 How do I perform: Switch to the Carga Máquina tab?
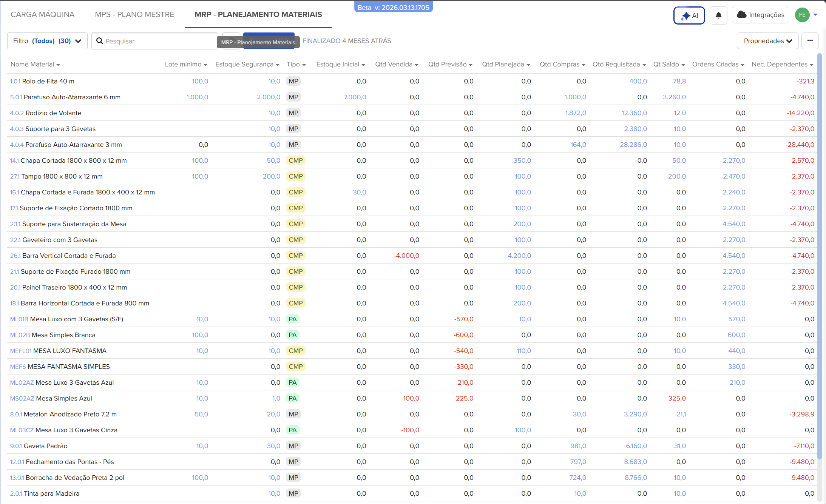[x=42, y=14]
